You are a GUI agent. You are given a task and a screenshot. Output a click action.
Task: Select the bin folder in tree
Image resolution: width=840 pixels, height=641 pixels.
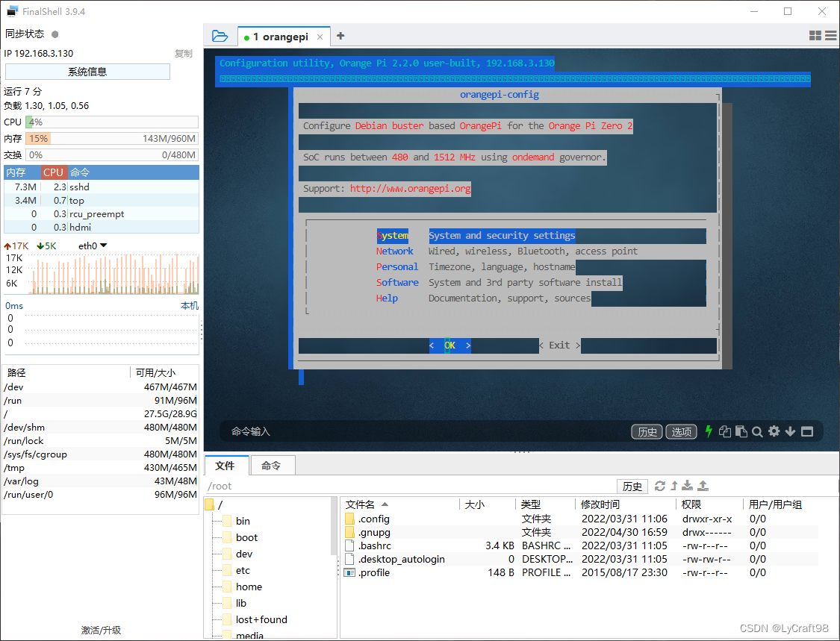[x=243, y=521]
